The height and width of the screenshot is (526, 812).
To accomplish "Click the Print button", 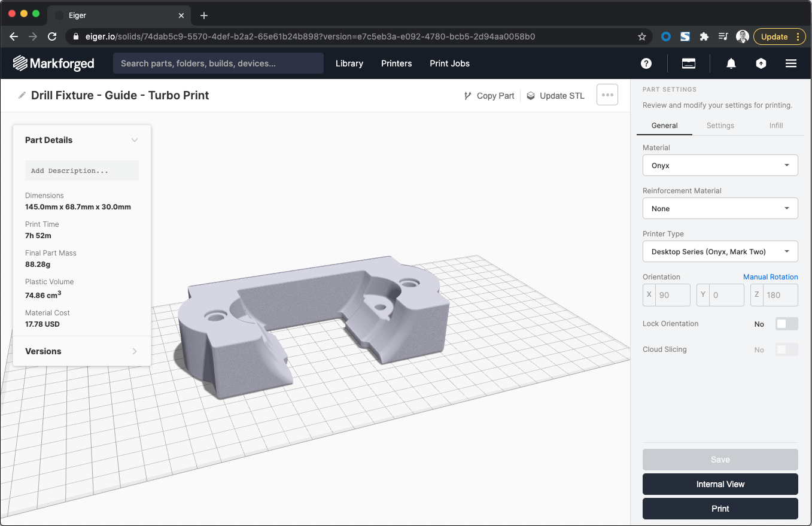I will click(720, 509).
